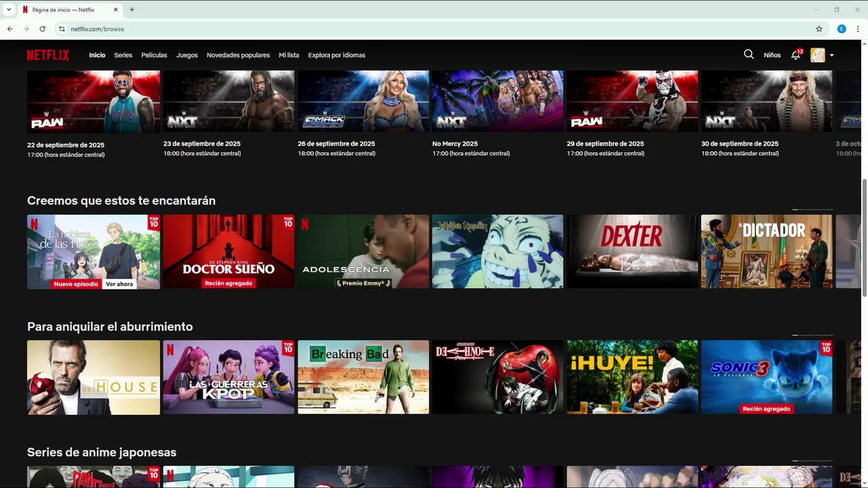Open Raw 22 de septiembre thumbnail
Image resolution: width=868 pixels, height=488 pixels.
pyautogui.click(x=94, y=102)
